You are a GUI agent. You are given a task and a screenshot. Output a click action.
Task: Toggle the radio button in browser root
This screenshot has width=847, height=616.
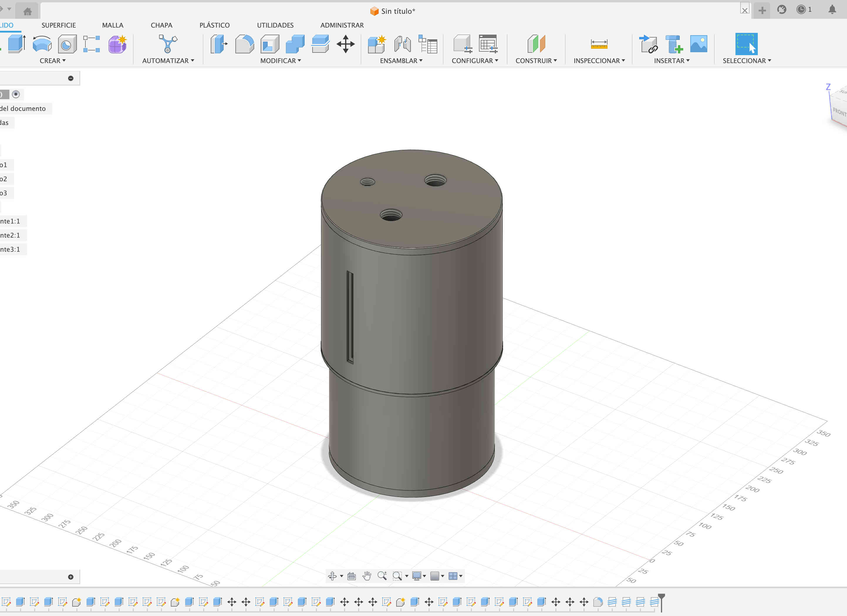[x=16, y=94]
